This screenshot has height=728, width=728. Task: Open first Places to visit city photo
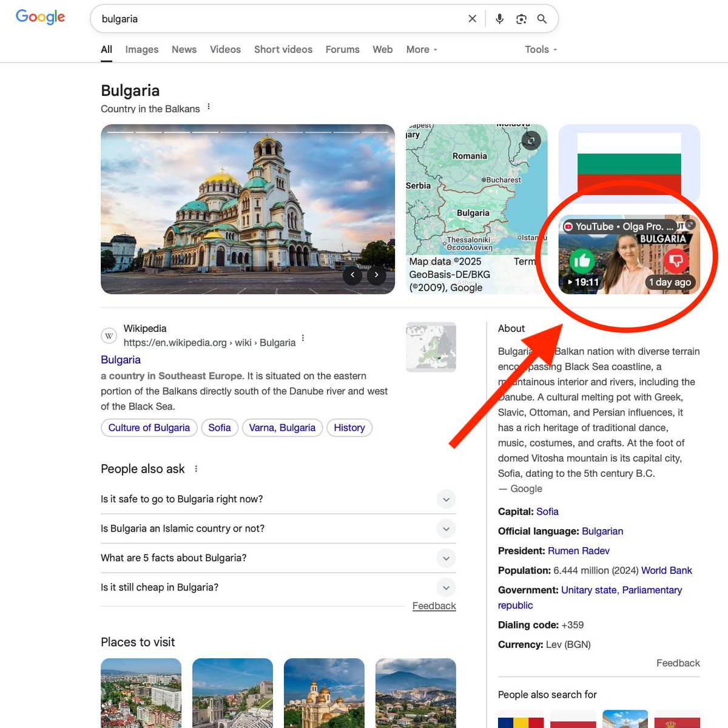click(141, 693)
